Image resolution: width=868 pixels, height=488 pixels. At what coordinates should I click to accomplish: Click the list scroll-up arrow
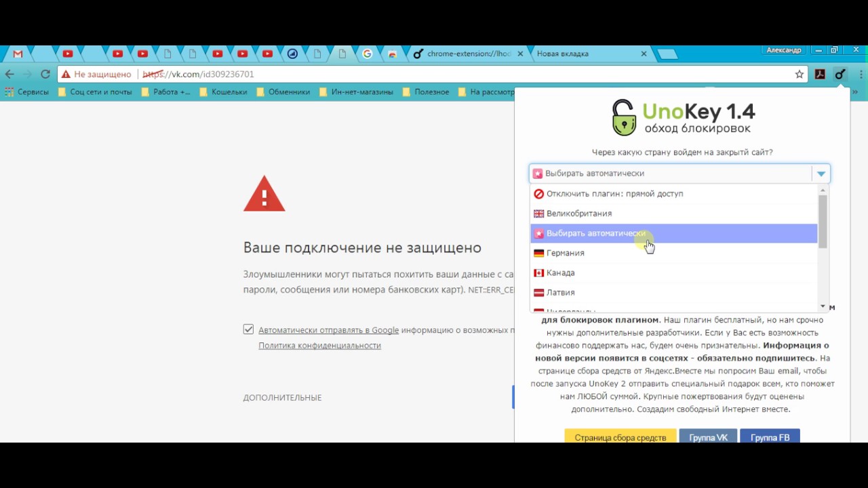[823, 189]
